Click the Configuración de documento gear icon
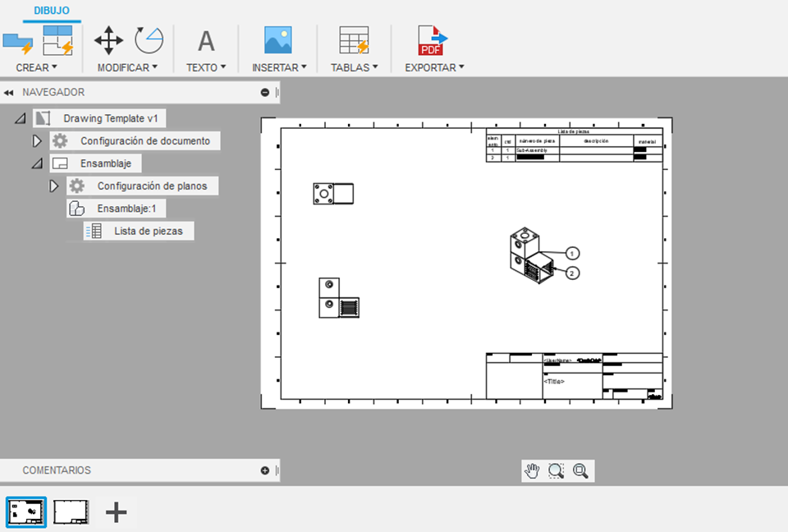Screen dimensions: 788x532 click(60, 140)
